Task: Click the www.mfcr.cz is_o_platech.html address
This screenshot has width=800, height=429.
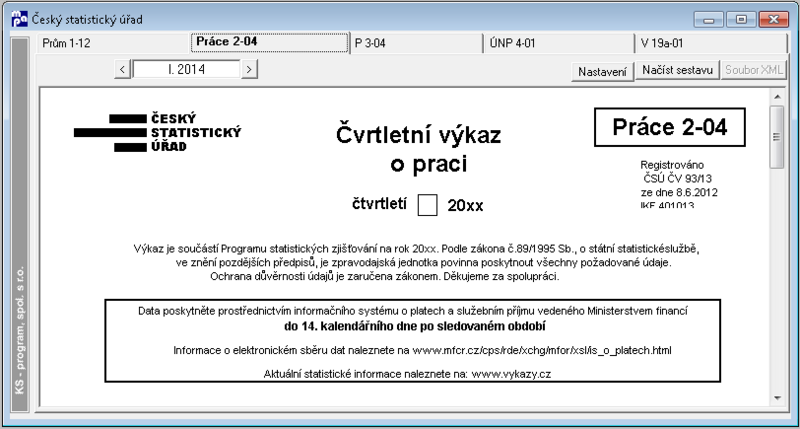Action: 542,350
